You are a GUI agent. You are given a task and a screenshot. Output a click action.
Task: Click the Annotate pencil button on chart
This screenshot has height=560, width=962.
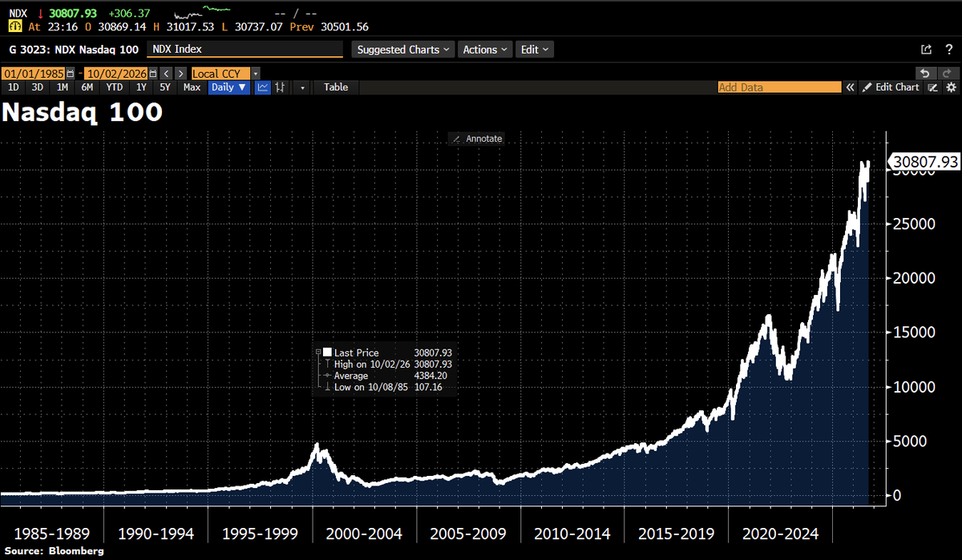(x=477, y=139)
